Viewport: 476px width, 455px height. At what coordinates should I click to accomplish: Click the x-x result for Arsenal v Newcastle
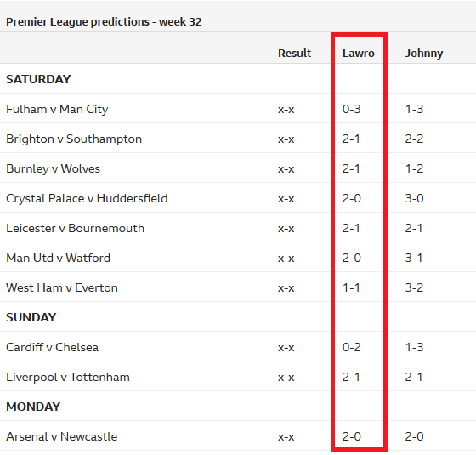coord(286,437)
